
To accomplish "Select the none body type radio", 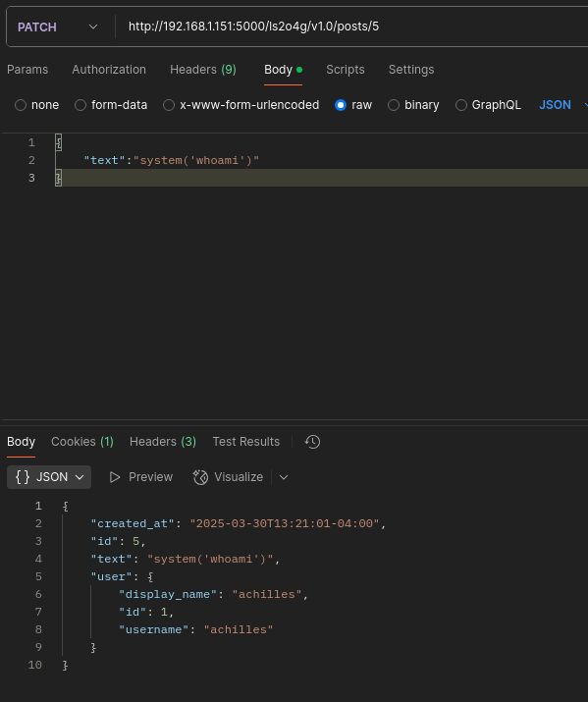I will (21, 105).
